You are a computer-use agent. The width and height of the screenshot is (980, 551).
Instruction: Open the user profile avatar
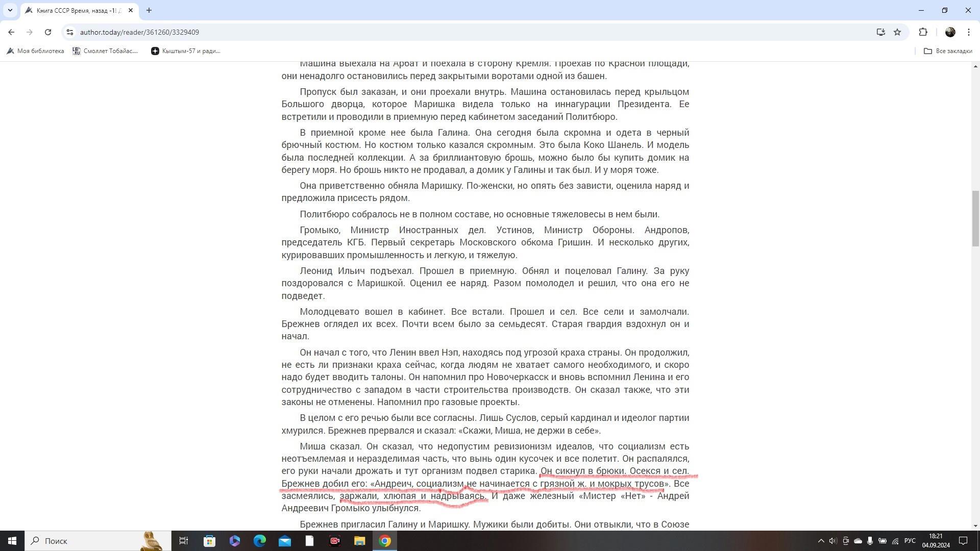[x=950, y=32]
